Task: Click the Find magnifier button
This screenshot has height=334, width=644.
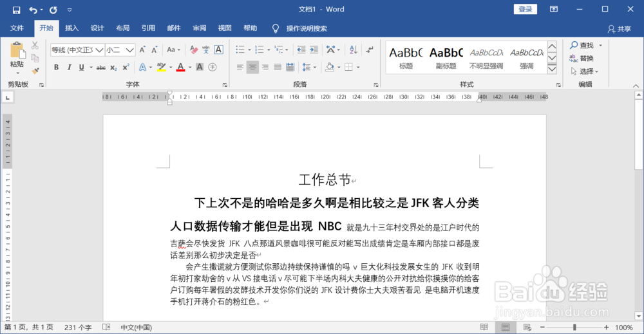Action: point(582,45)
